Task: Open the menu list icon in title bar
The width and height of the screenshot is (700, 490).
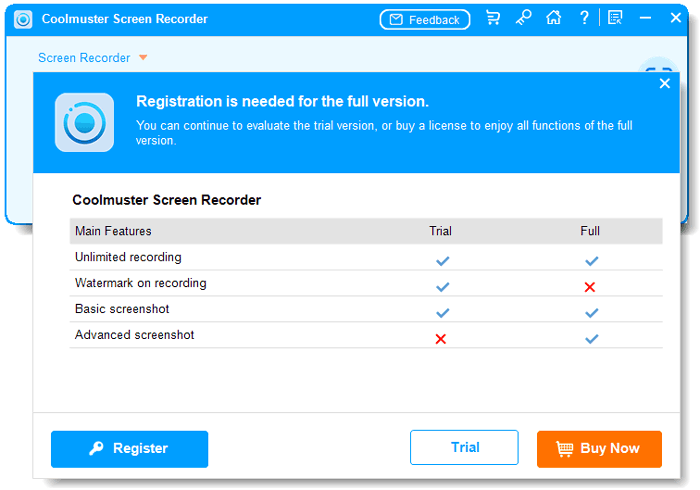Action: click(x=615, y=18)
